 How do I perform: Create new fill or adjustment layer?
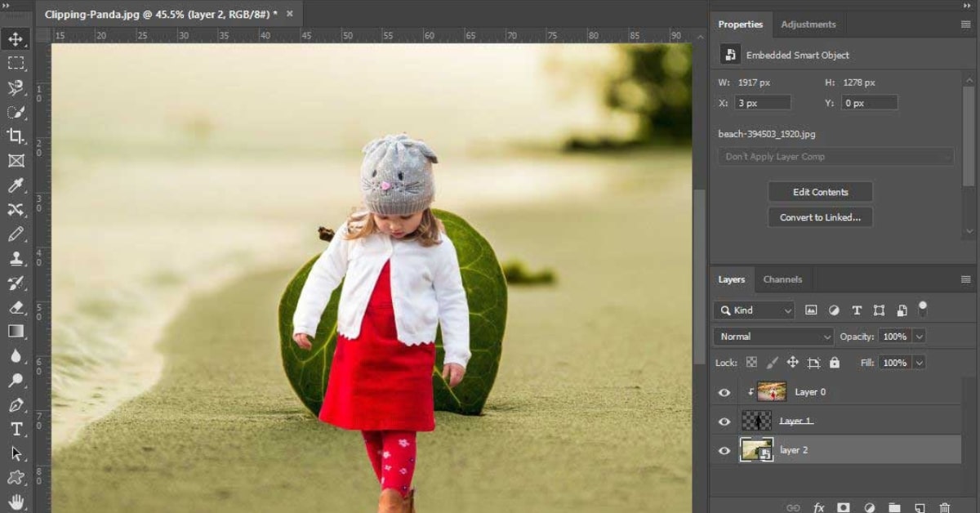[869, 507]
